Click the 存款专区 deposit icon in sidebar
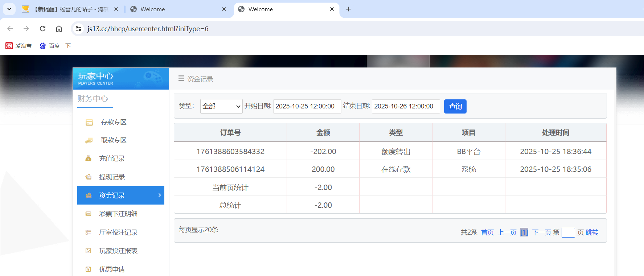This screenshot has width=644, height=276. 89,123
